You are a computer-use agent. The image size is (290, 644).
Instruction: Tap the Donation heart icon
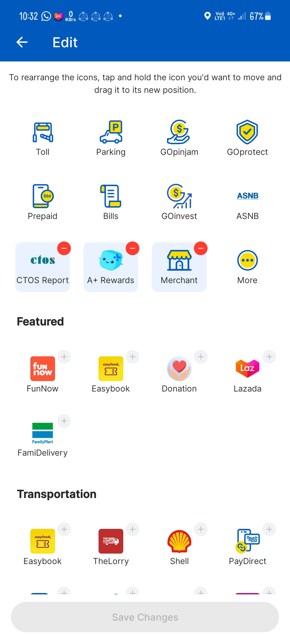(179, 369)
